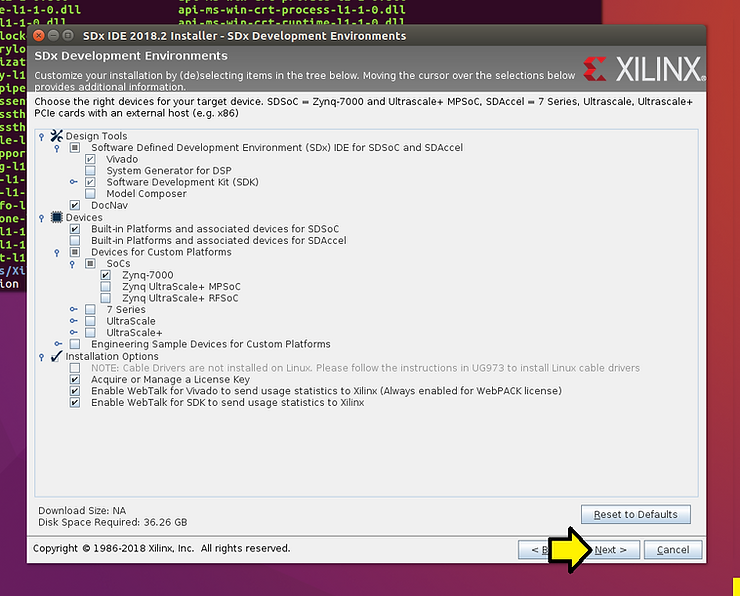Expand the UltraScale+ tree node
The height and width of the screenshot is (596, 740).
click(x=73, y=332)
